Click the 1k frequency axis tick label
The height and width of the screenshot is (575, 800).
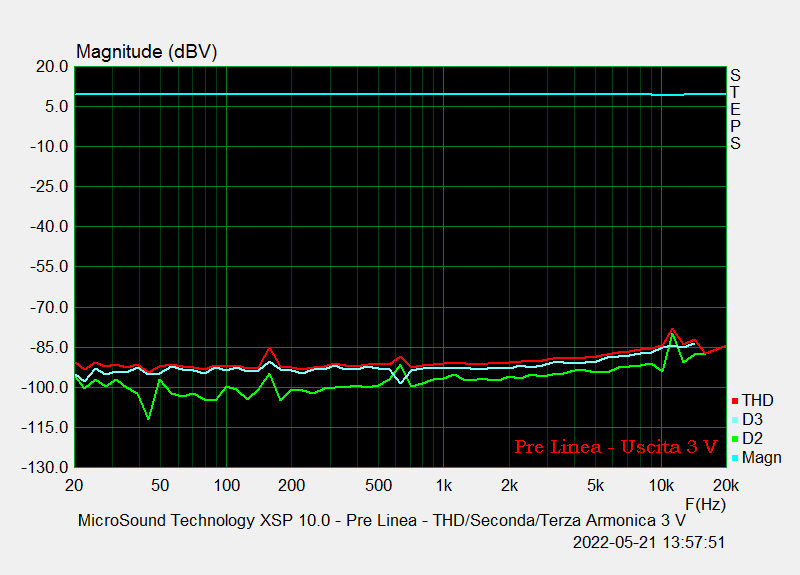click(443, 485)
